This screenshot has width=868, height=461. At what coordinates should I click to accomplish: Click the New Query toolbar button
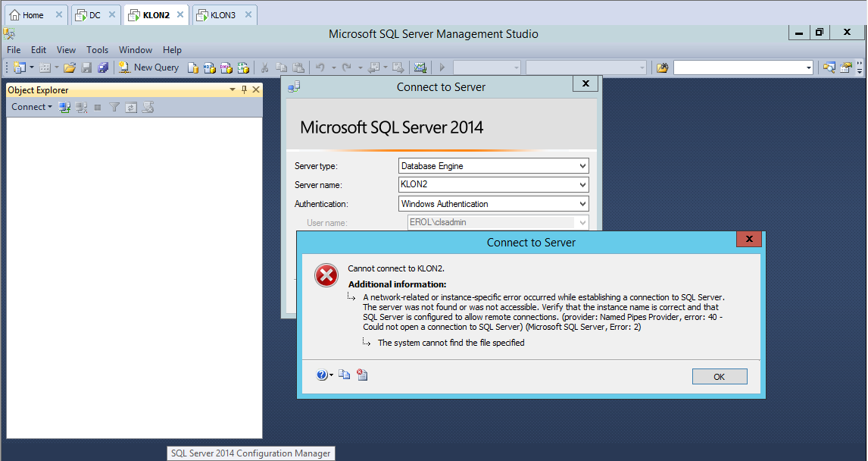(x=148, y=67)
